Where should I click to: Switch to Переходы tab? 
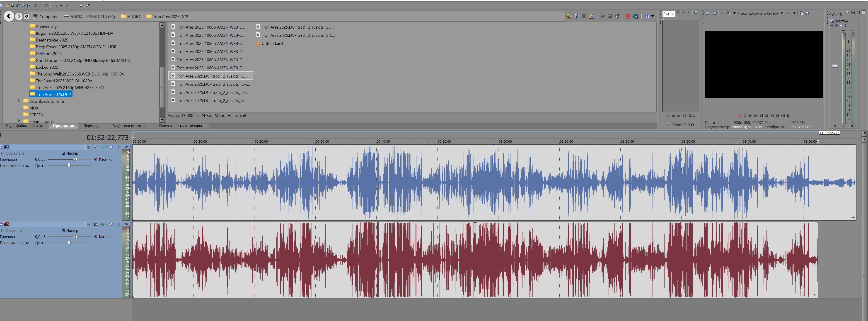point(92,126)
